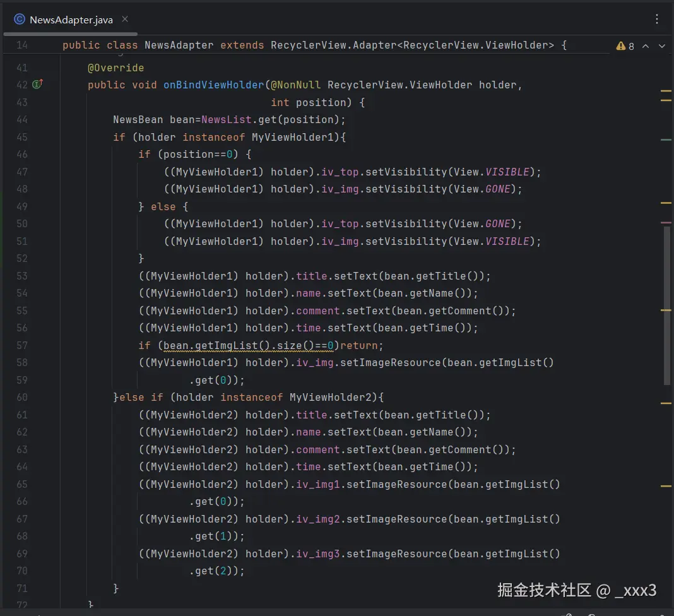Click iv_top field on line 50
Viewport: 674px width, 616px height.
pos(340,224)
